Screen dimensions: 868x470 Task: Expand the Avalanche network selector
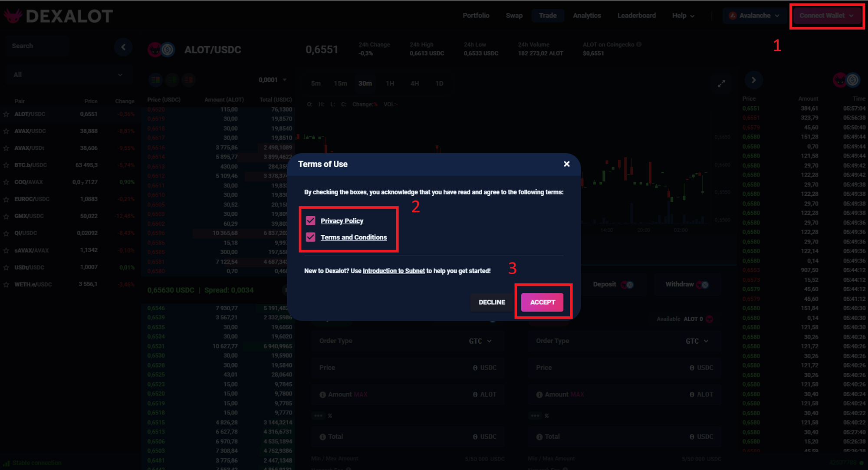point(755,16)
